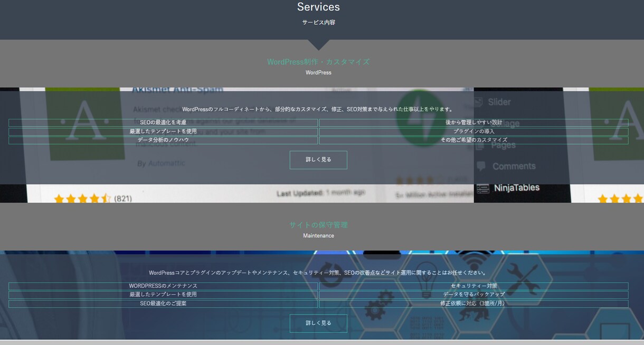Open 詳しく見る button in Maintenance section
Image resolution: width=644 pixels, height=345 pixels.
click(318, 323)
